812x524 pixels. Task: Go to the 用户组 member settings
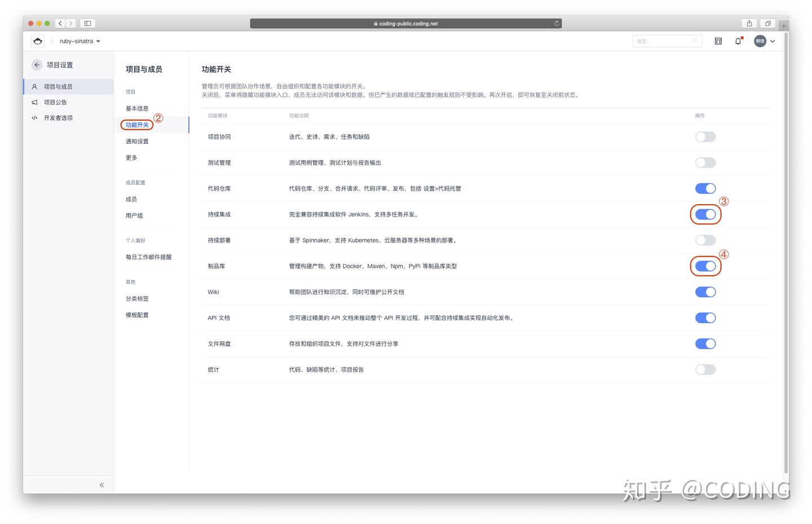coord(134,215)
